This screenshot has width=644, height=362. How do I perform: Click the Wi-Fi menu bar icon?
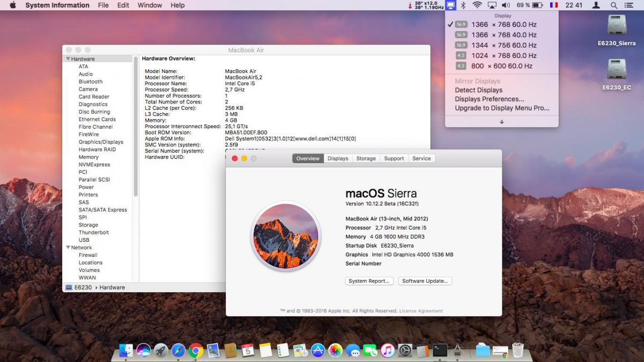click(477, 5)
